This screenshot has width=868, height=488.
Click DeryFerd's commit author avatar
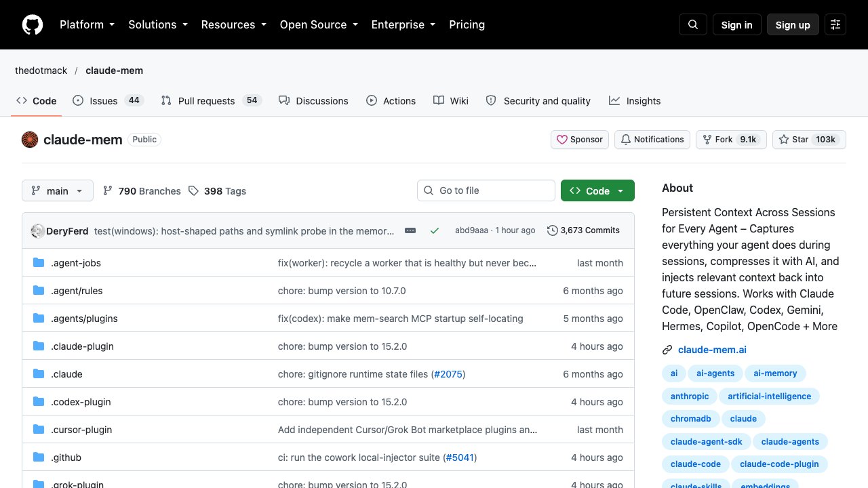38,230
